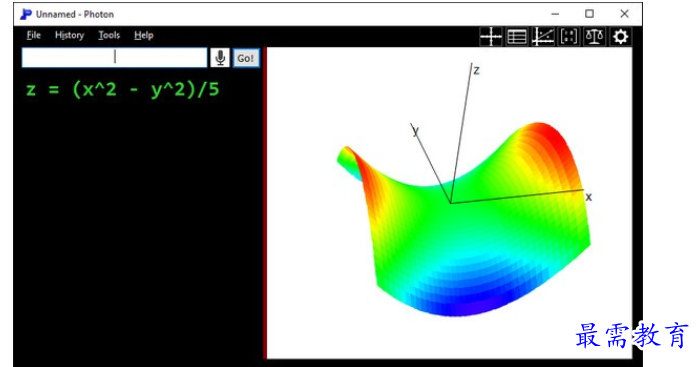Close the Photon window

pos(624,14)
